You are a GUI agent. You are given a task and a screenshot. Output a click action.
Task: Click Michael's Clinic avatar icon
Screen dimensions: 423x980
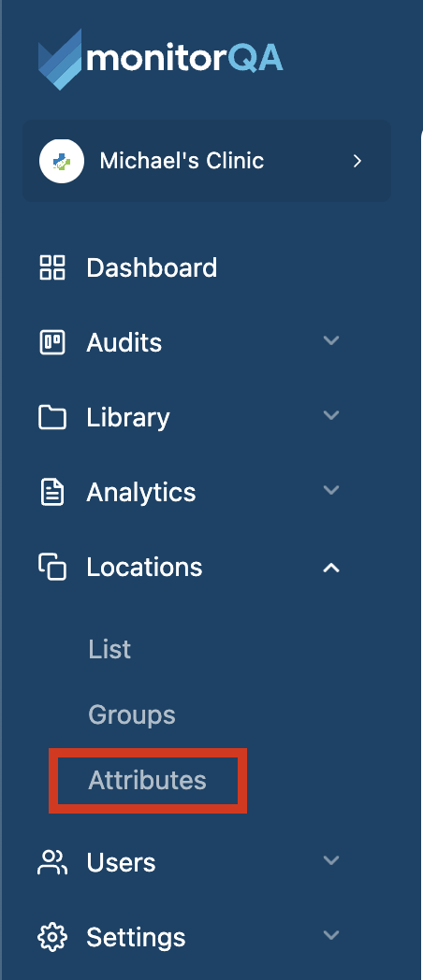(62, 161)
